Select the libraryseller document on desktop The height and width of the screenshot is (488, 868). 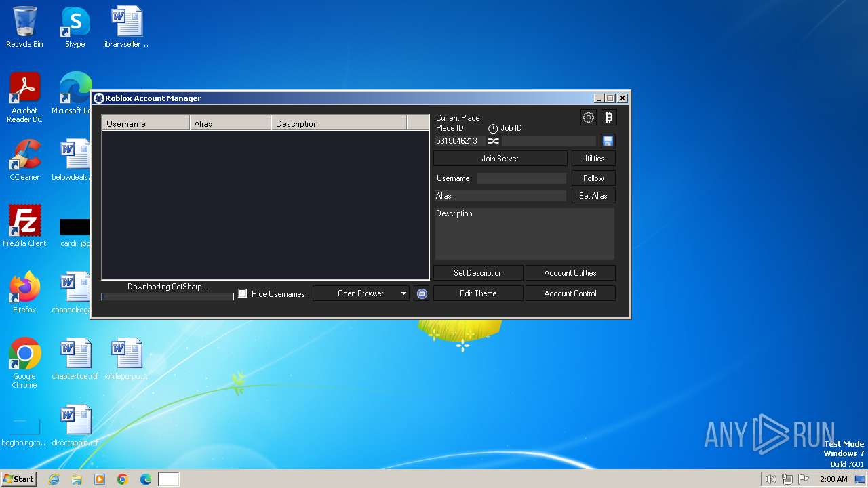pos(126,27)
